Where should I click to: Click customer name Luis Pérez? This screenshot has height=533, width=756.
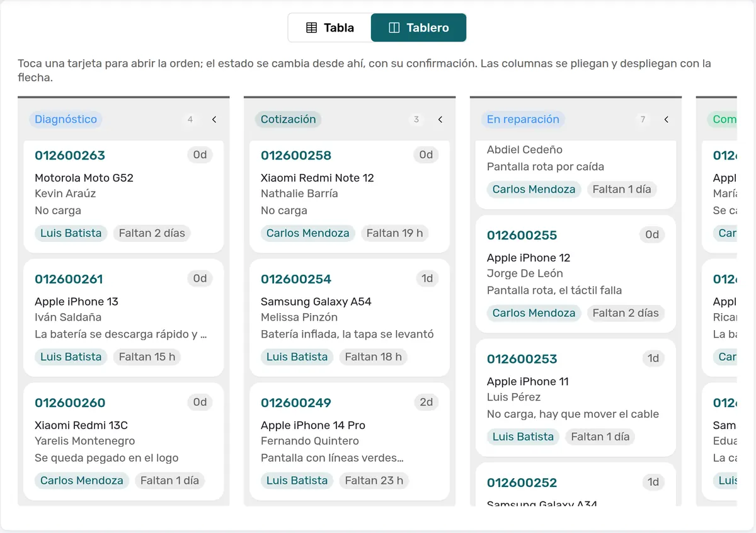pyautogui.click(x=514, y=397)
